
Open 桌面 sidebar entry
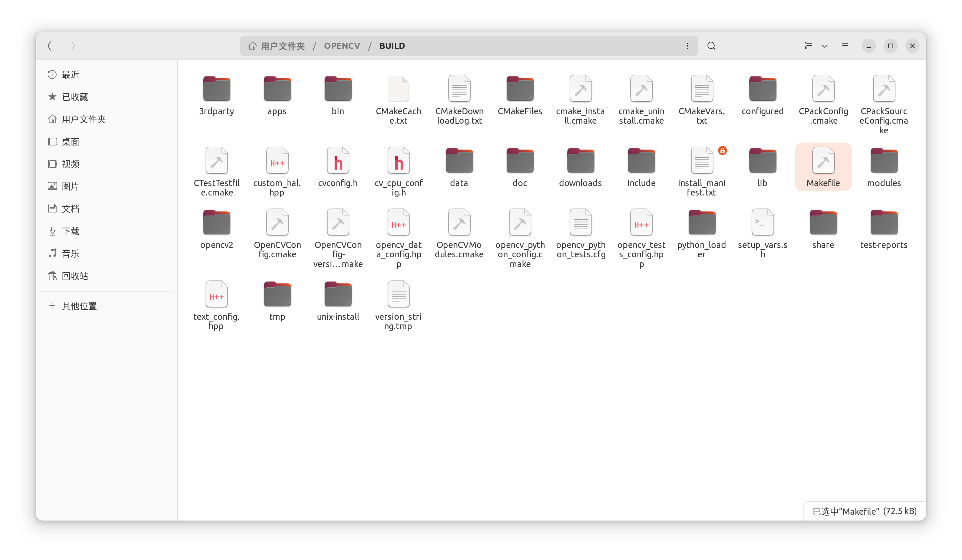(x=107, y=142)
